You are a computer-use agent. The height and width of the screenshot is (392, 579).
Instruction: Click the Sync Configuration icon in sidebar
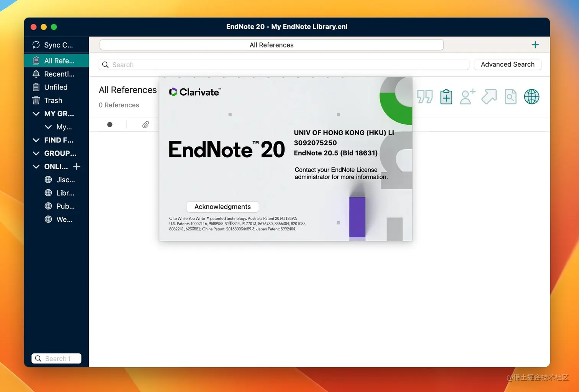click(36, 45)
